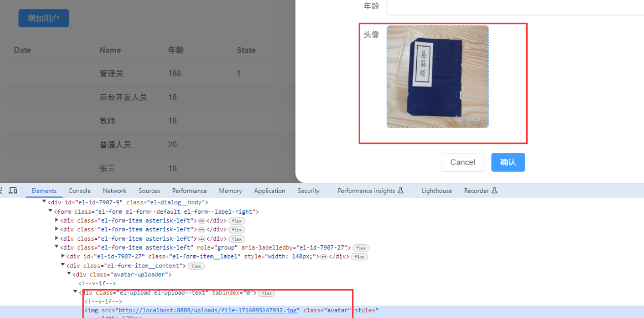Image resolution: width=644 pixels, height=318 pixels.
Task: Click the Cancel button in the dialog
Action: coord(462,162)
